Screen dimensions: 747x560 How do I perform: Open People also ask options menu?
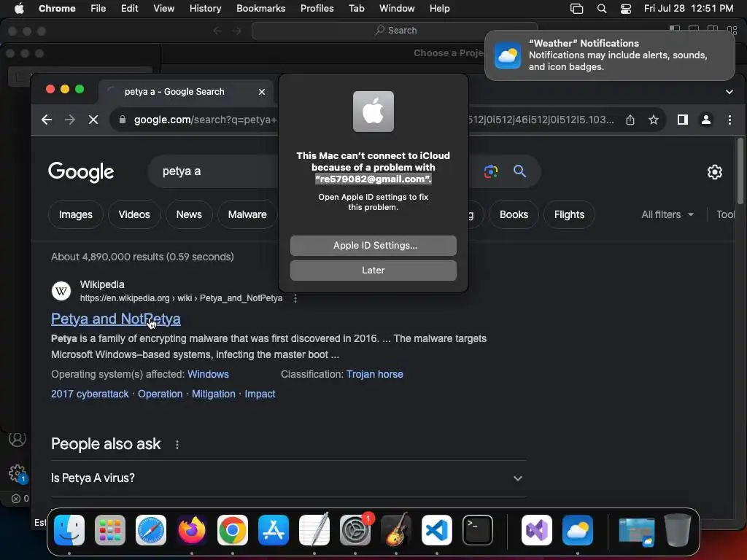point(177,444)
